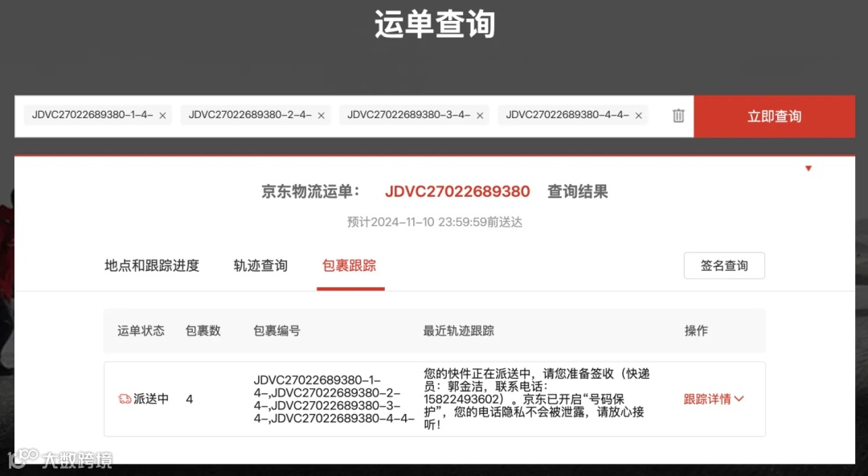Screen dimensions: 868x476
Task: Click the 包裹数 column header
Action: coord(203,330)
